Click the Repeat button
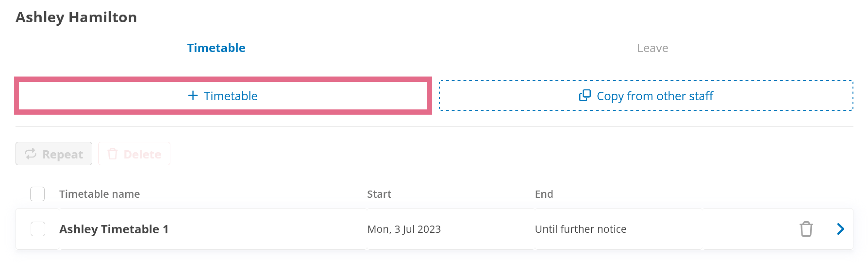This screenshot has height=267, width=868. [x=54, y=154]
